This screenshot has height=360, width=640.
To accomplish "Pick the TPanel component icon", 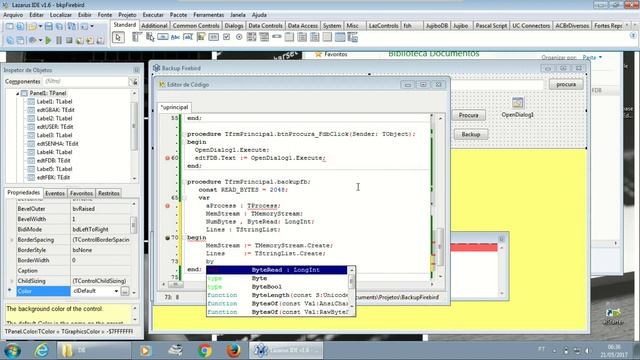I will click(x=327, y=38).
